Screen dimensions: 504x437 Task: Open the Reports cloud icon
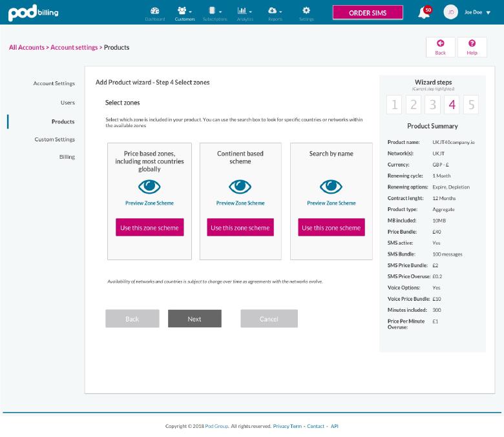(x=272, y=10)
